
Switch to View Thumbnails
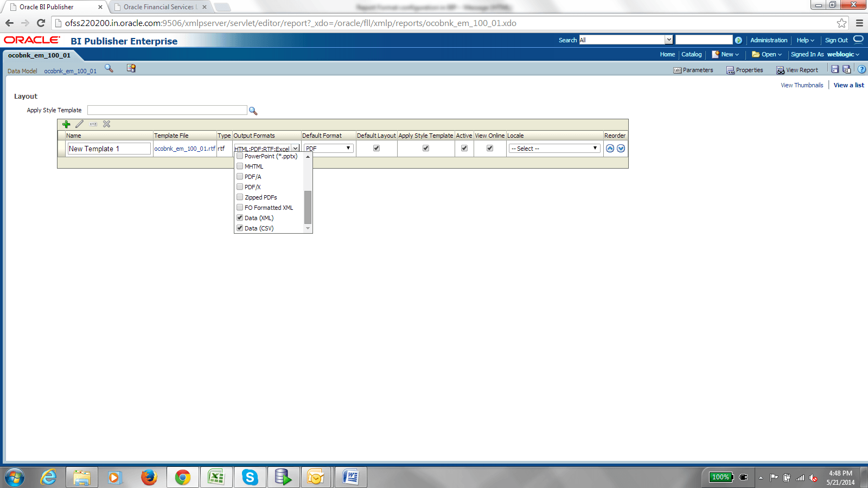(x=802, y=85)
